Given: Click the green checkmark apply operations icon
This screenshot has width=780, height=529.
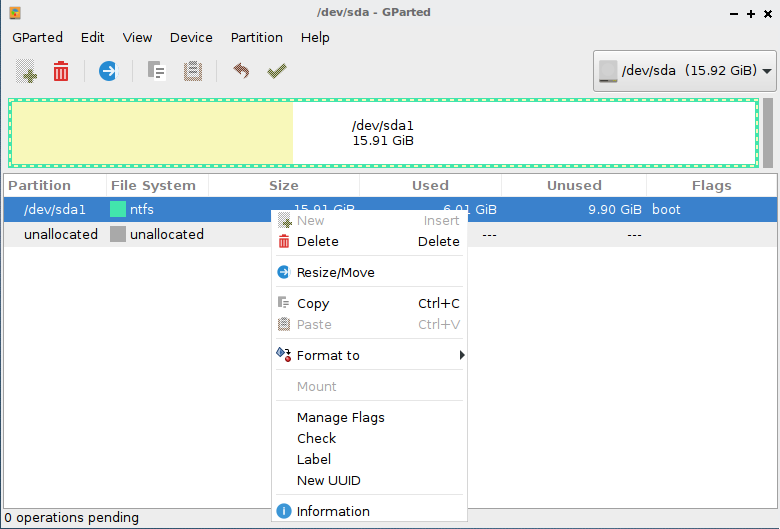Looking at the screenshot, I should [277, 71].
